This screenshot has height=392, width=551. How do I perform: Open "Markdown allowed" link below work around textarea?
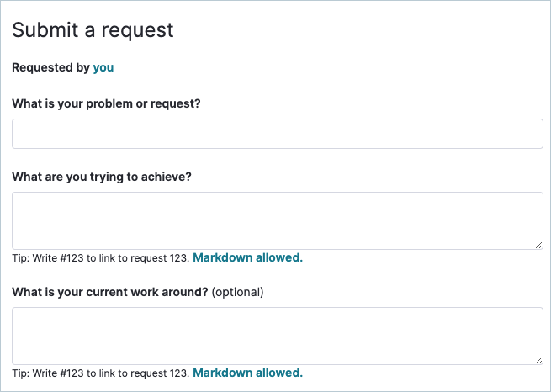click(x=247, y=373)
